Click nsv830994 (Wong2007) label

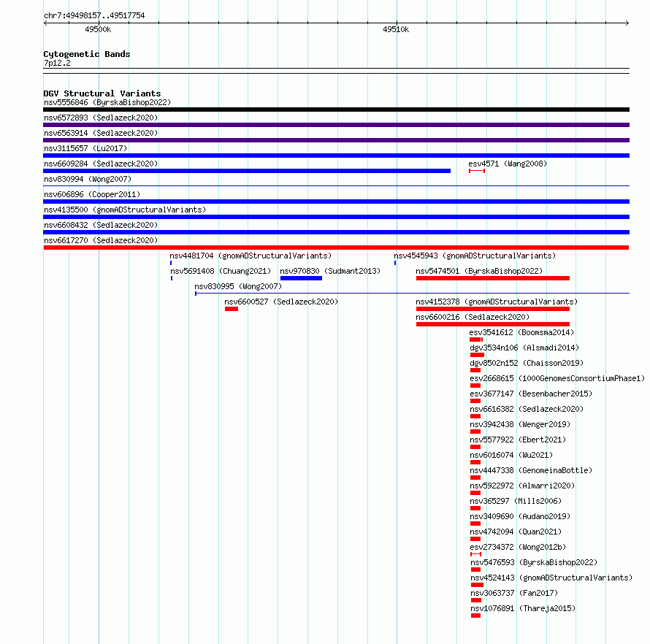pyautogui.click(x=88, y=179)
